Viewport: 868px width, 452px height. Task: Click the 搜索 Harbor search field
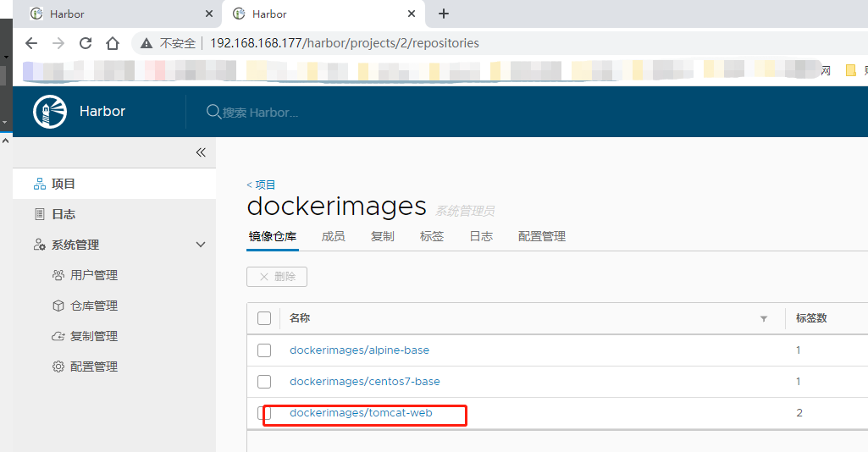pyautogui.click(x=260, y=113)
